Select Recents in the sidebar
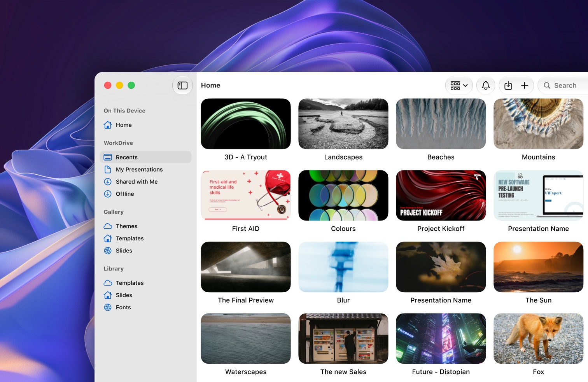The image size is (588, 382). pos(145,157)
